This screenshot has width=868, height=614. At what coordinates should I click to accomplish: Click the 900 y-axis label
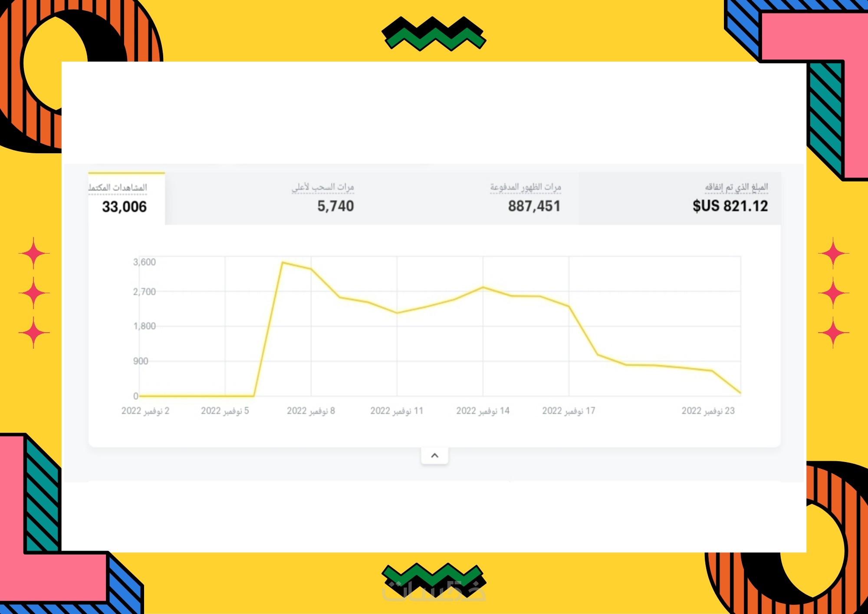tap(141, 361)
